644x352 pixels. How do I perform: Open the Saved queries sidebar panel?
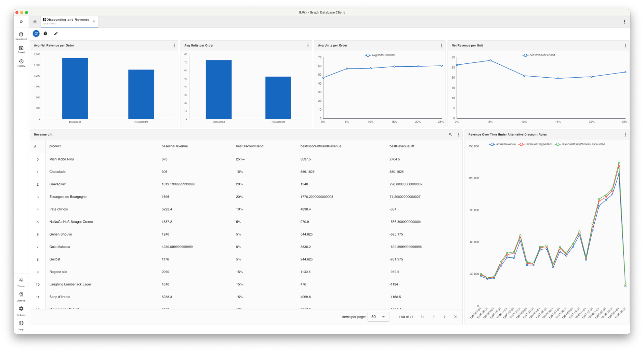21,49
